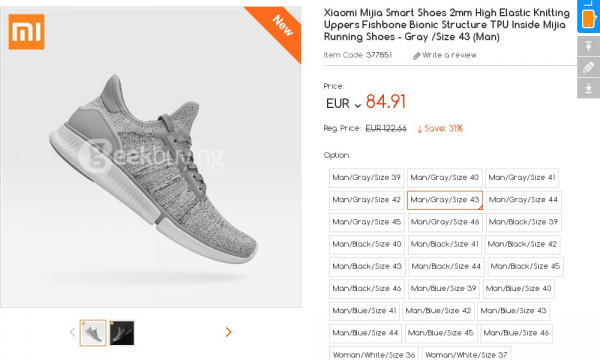Pick the Man/Gray/Size 46 option
This screenshot has height=360, width=600.
click(445, 222)
